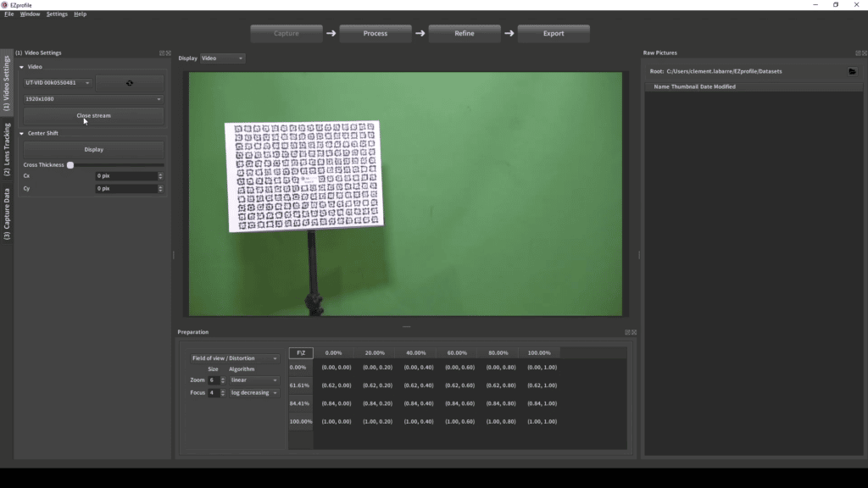The height and width of the screenshot is (488, 868).
Task: Float the Video Settings panel
Action: 162,53
